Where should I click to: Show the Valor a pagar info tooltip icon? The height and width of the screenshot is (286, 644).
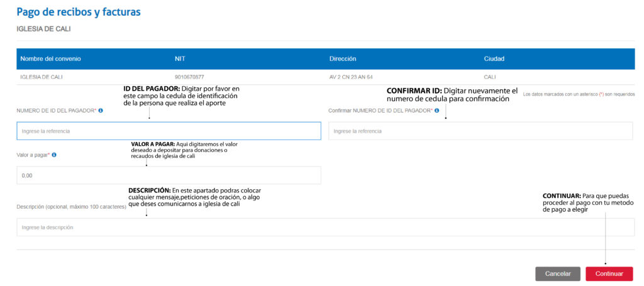coord(54,155)
